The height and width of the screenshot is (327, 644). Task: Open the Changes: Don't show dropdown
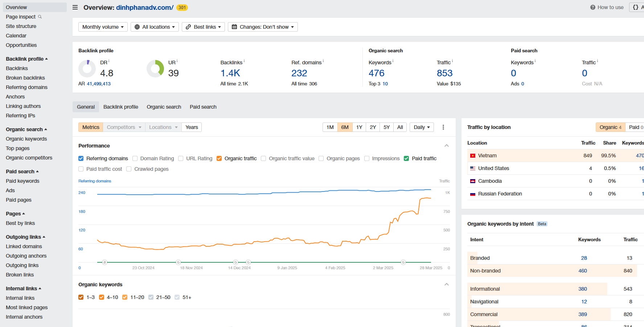point(263,27)
